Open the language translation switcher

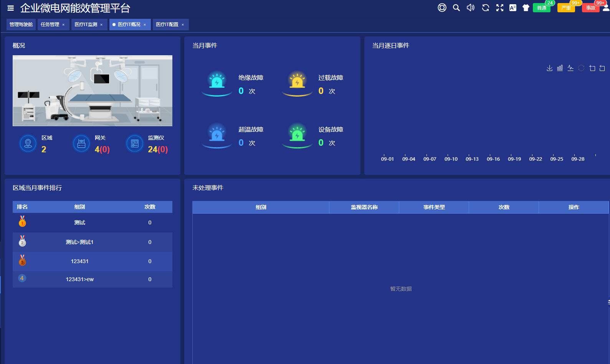(x=513, y=8)
